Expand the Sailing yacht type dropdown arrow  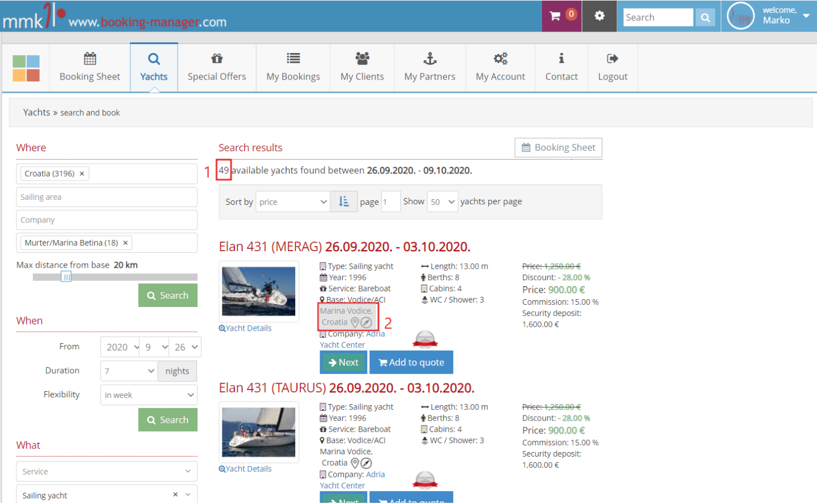click(188, 494)
